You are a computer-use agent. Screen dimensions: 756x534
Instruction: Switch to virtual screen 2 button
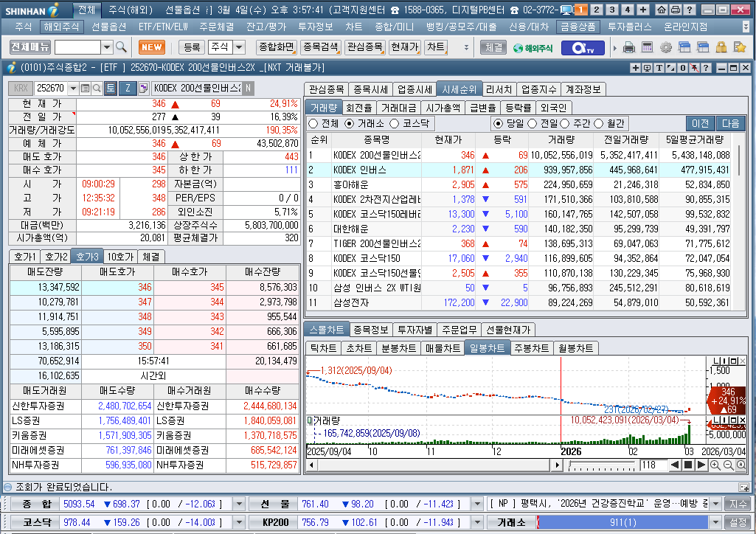pos(597,10)
